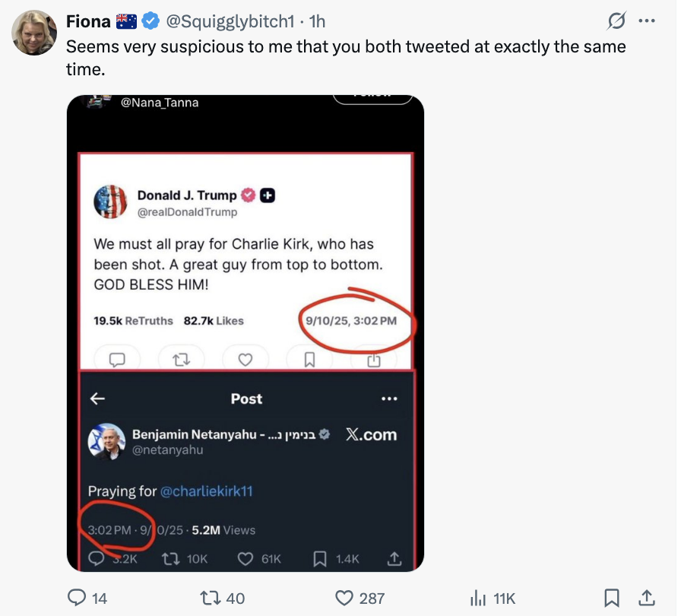Screen dimensions: 681x616
Task: Click the 1h timestamp link
Action: pyautogui.click(x=317, y=21)
